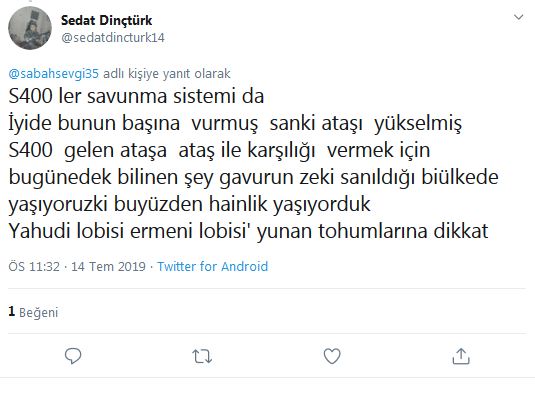The height and width of the screenshot is (393, 535).
Task: Click tweet line starting 'İyide bunun başına'
Action: click(x=235, y=123)
